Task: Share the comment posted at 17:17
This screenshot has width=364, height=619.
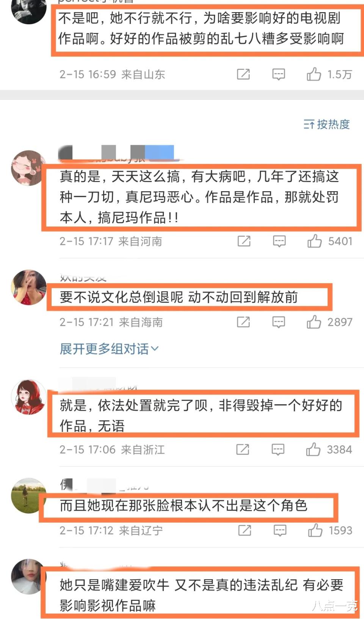Action: click(x=244, y=241)
